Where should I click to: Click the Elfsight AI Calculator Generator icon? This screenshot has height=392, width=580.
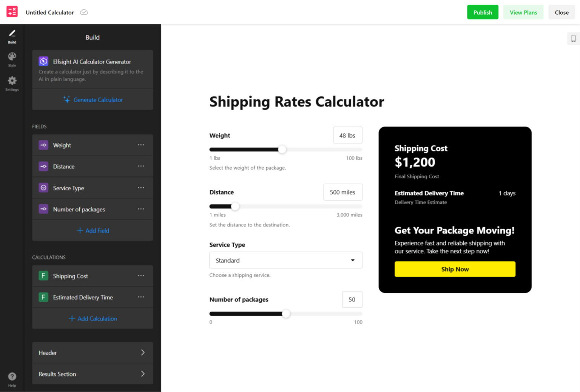pos(43,61)
